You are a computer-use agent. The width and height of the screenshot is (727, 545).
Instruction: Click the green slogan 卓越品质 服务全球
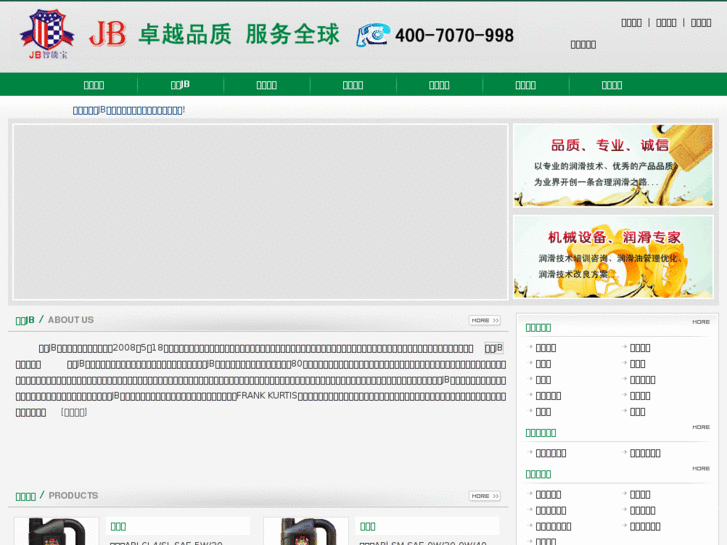coord(239,34)
